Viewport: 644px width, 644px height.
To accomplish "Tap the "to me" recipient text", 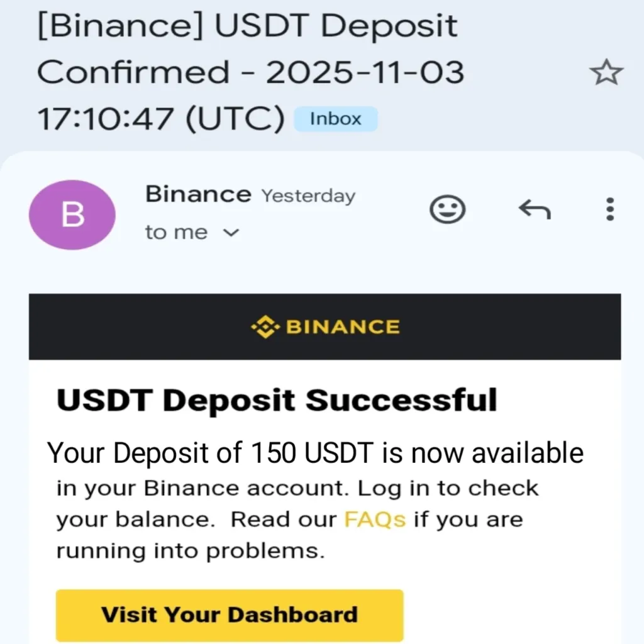I will (176, 233).
